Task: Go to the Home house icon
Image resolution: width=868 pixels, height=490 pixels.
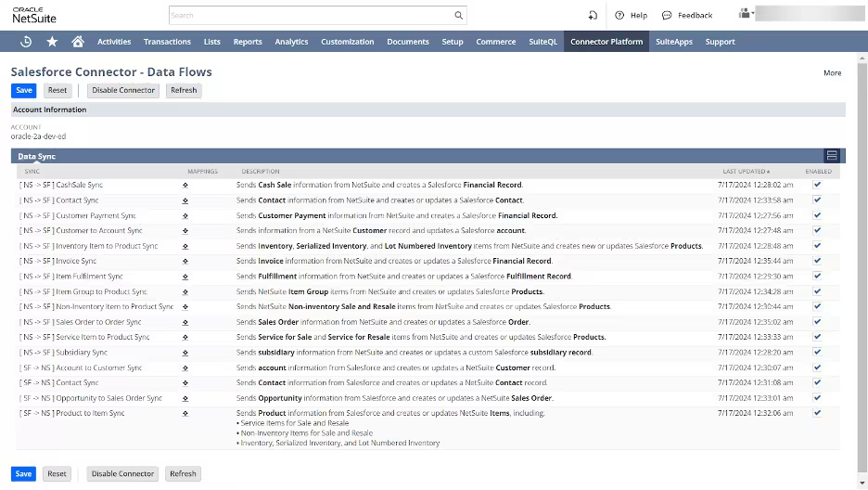Action: coord(78,42)
